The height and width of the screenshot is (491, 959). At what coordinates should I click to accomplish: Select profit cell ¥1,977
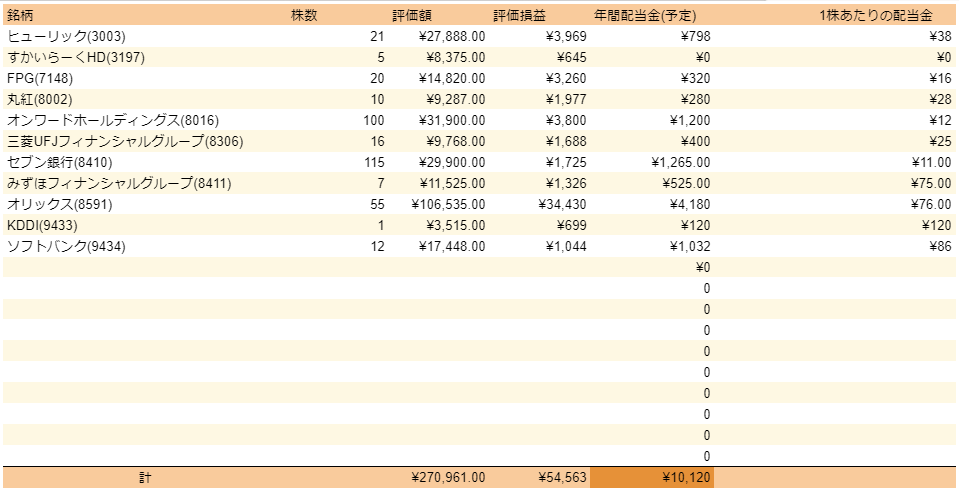point(566,99)
